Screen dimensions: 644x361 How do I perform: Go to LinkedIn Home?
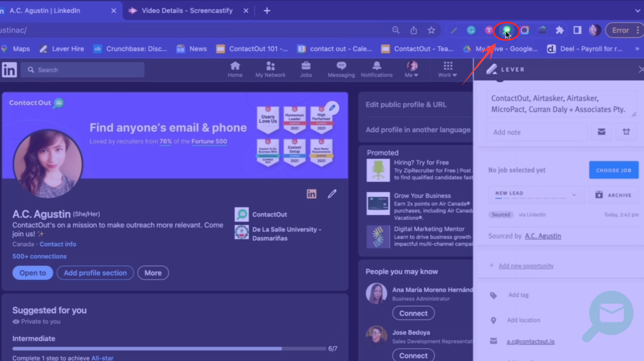coord(235,69)
